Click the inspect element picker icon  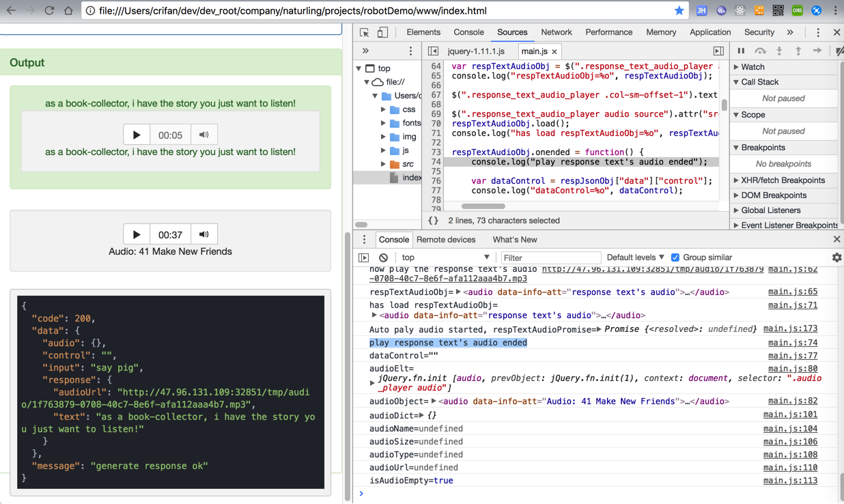coord(364,33)
